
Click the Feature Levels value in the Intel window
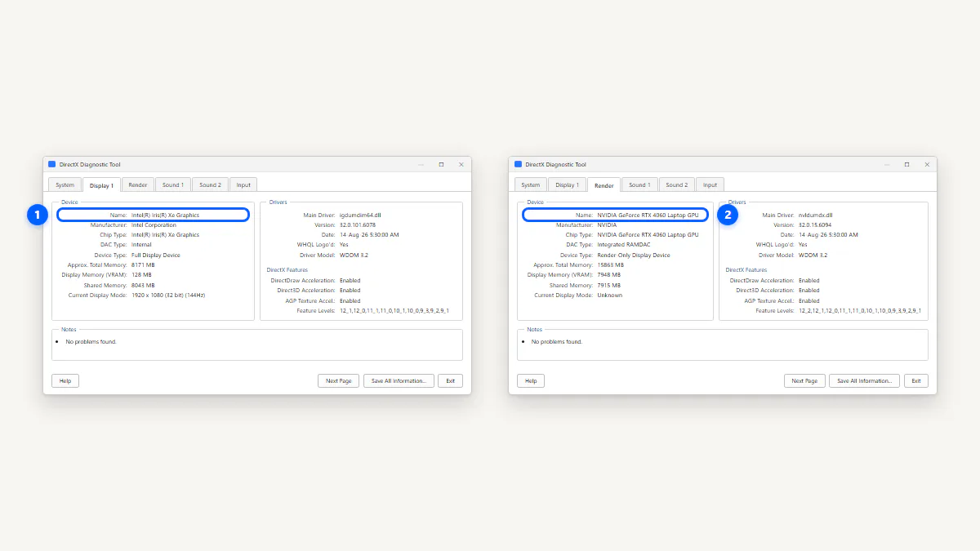[x=394, y=311]
